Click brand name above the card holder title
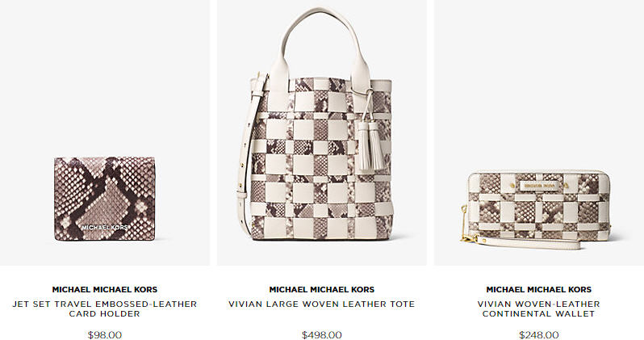Image resolution: width=644 pixels, height=340 pixels. [x=105, y=289]
